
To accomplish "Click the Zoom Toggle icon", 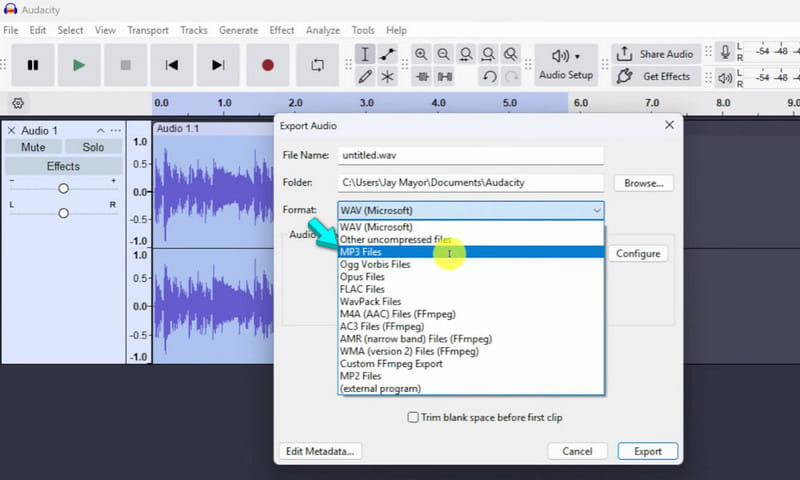I will point(511,54).
